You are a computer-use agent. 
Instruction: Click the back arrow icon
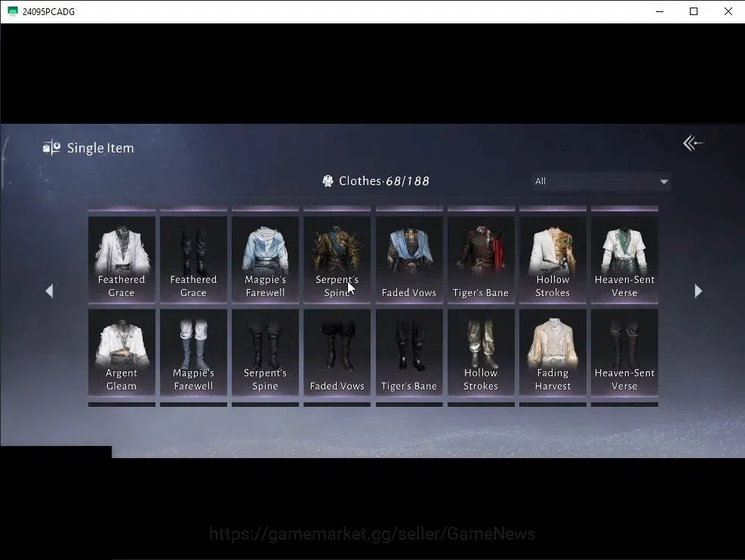click(x=693, y=143)
